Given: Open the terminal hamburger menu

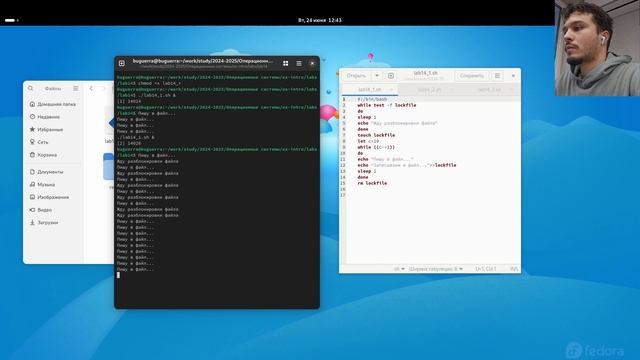Looking at the screenshot, I should (299, 63).
